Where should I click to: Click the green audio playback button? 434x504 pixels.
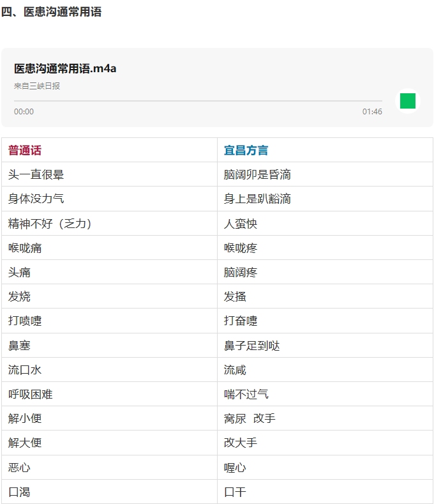tap(407, 101)
